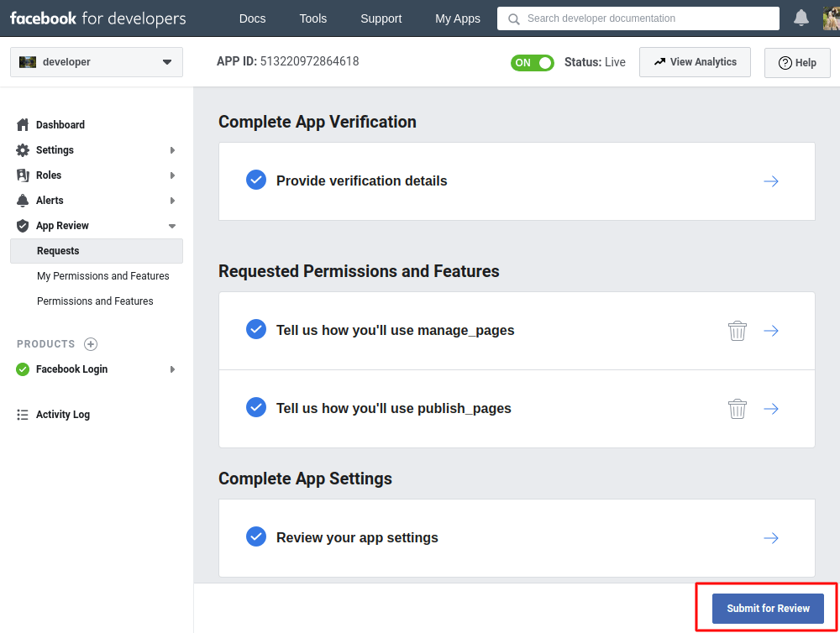Open publish_pages details via arrow
Screen dimensions: 840x633
point(771,409)
